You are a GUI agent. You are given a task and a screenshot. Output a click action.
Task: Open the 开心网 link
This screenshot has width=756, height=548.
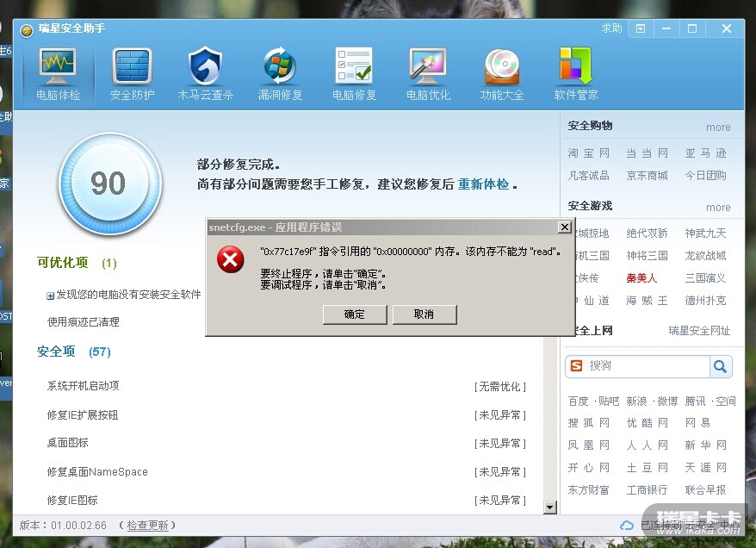[x=589, y=468]
